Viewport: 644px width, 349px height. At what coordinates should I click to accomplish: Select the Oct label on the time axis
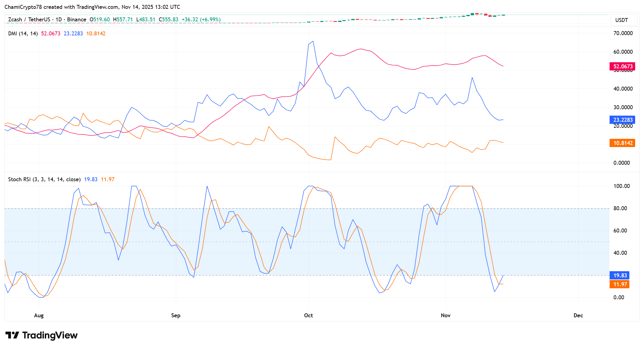point(308,315)
